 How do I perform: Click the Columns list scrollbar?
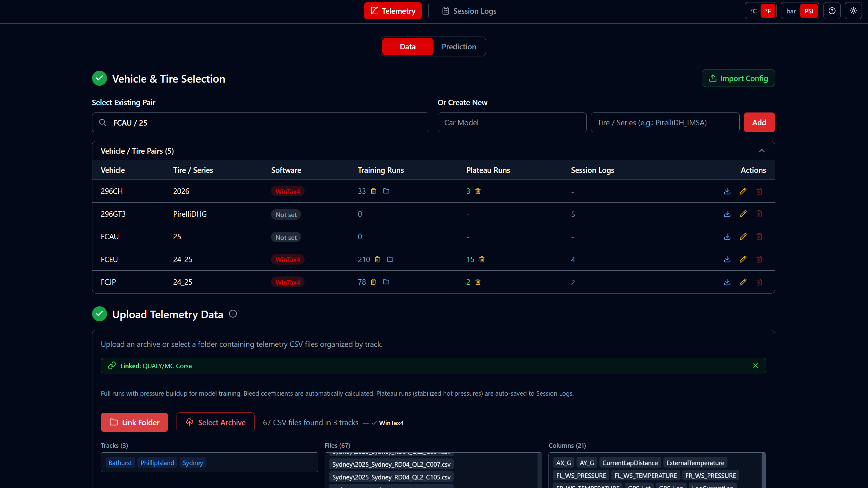tap(763, 470)
